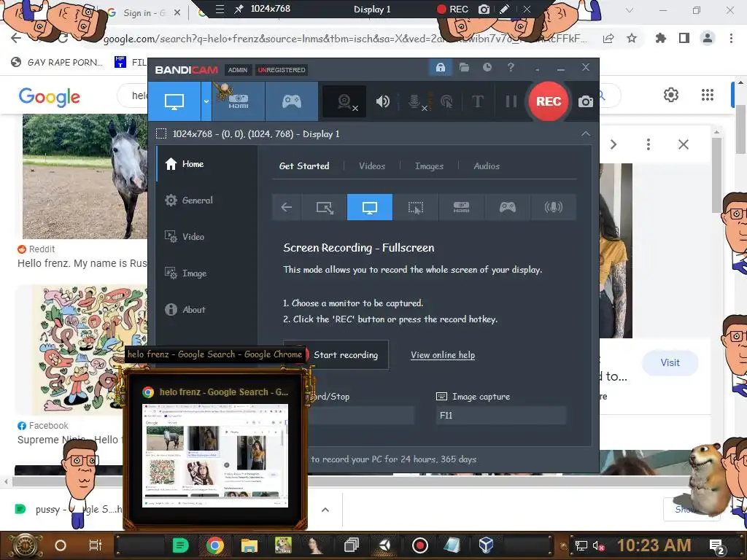
Task: Switch to Images tab in Bandicam
Action: pos(429,166)
